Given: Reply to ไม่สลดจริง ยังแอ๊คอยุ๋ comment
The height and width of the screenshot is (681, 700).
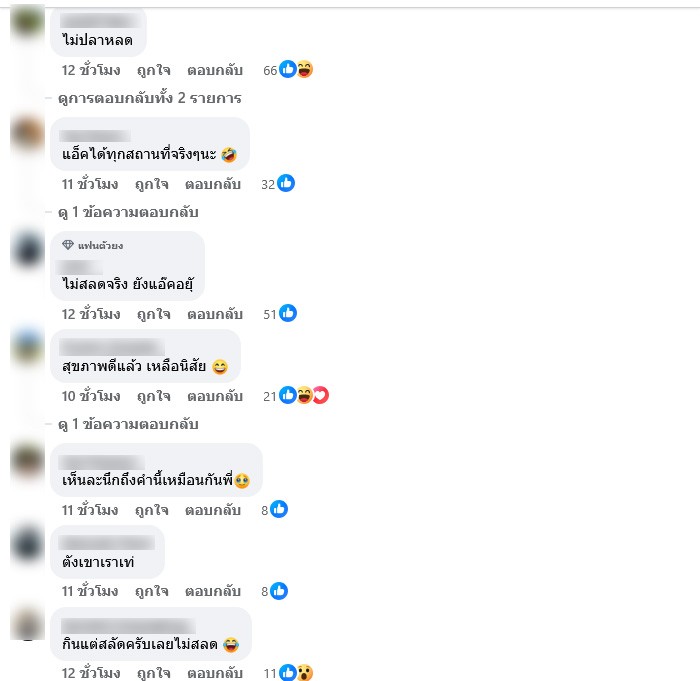Looking at the screenshot, I should 215,314.
